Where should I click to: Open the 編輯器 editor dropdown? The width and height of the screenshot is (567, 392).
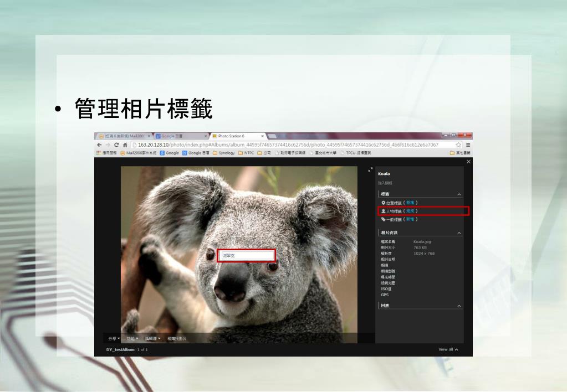click(152, 338)
